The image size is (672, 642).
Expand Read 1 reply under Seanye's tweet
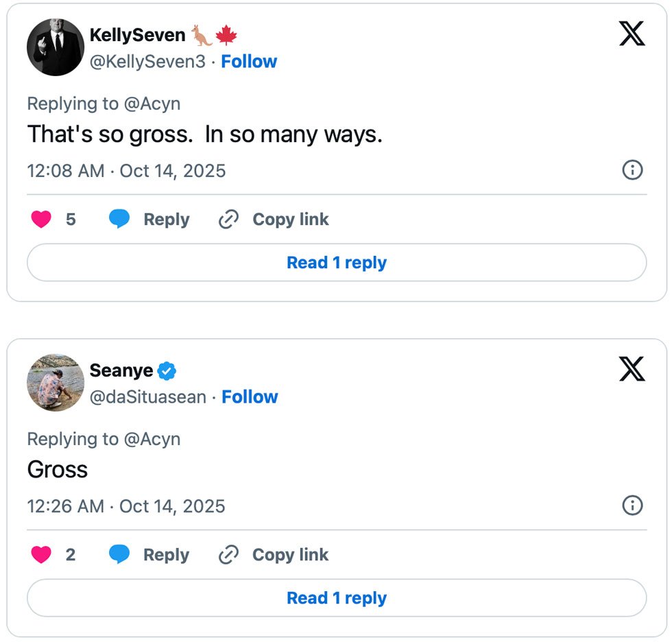[x=337, y=598]
